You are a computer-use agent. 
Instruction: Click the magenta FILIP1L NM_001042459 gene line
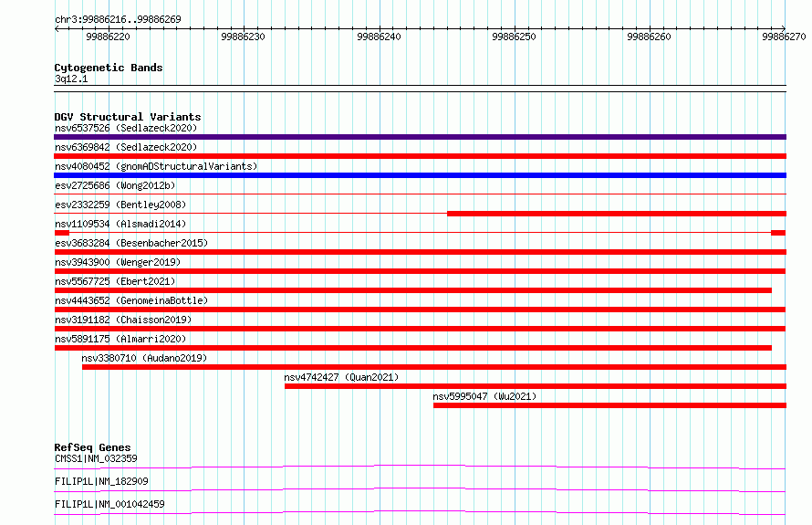coord(420,512)
